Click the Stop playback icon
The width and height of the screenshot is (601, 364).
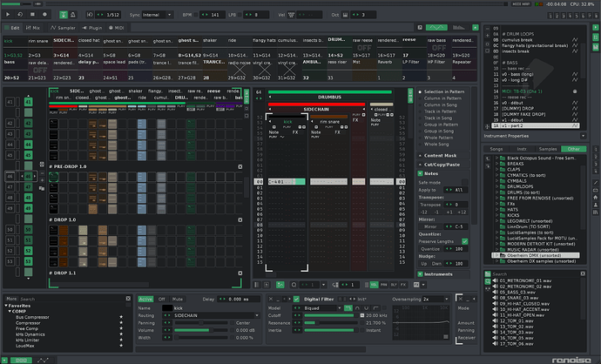[33, 15]
